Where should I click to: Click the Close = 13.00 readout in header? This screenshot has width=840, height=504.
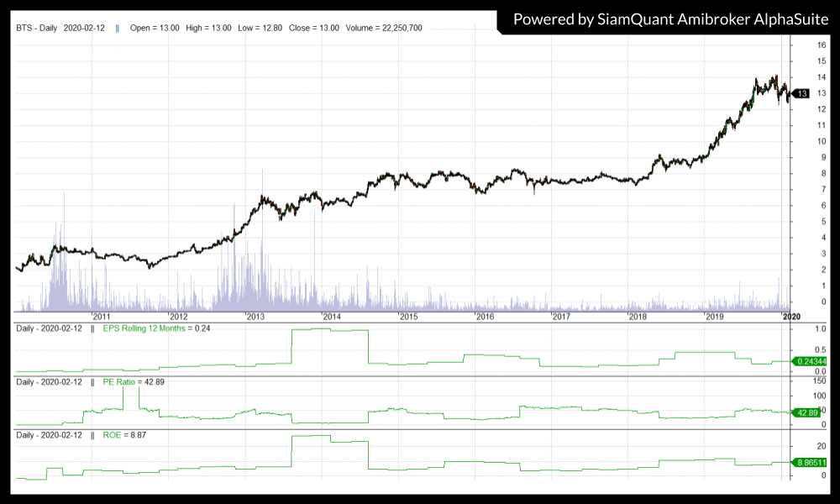pos(313,28)
